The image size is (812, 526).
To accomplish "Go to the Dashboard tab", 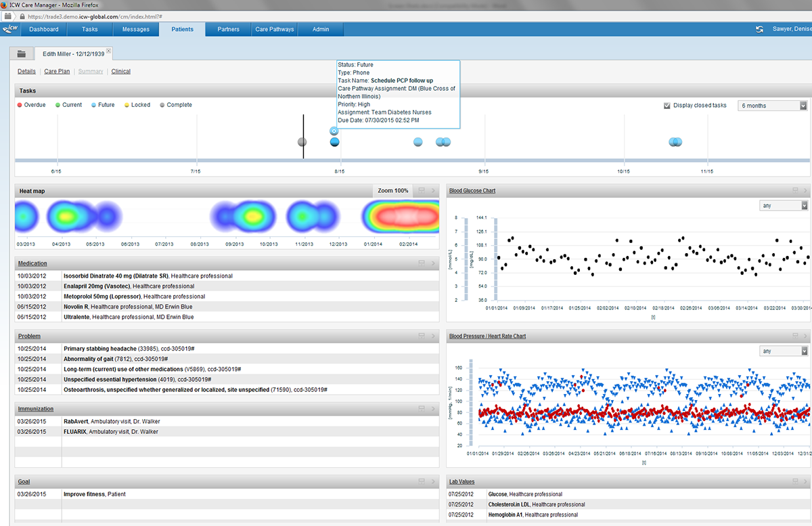I will pos(44,29).
